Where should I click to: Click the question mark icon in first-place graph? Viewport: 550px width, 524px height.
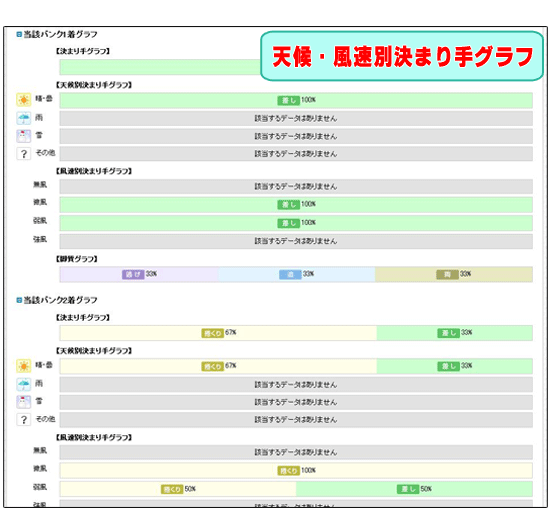pos(24,154)
